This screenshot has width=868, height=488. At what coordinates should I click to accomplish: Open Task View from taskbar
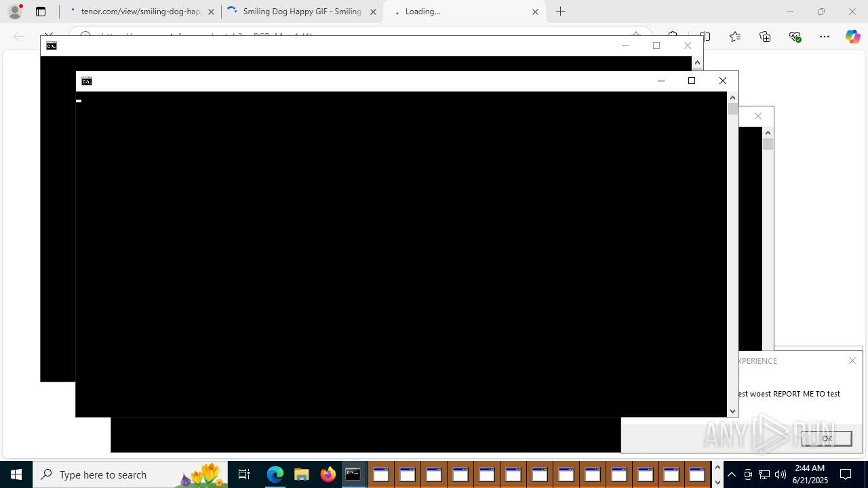[244, 474]
